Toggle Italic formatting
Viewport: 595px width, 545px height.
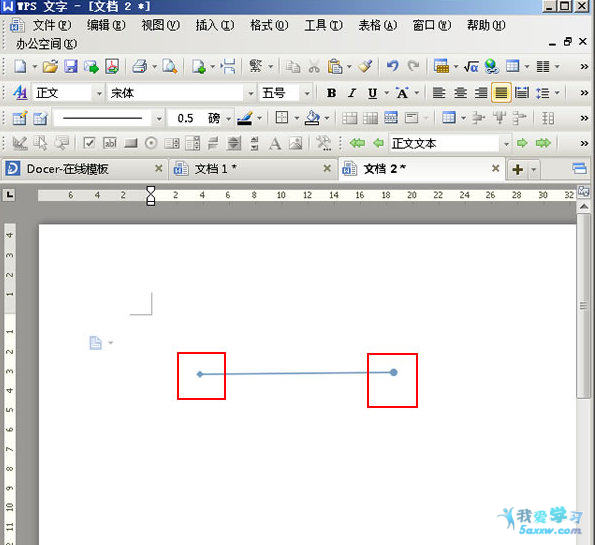(352, 93)
